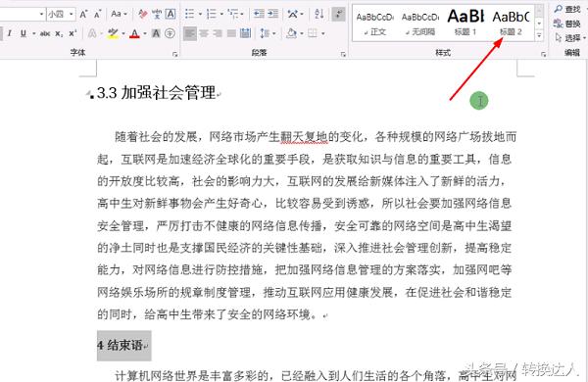Image resolution: width=588 pixels, height=382 pixels.
Task: Center align the text
Action: coord(204,33)
